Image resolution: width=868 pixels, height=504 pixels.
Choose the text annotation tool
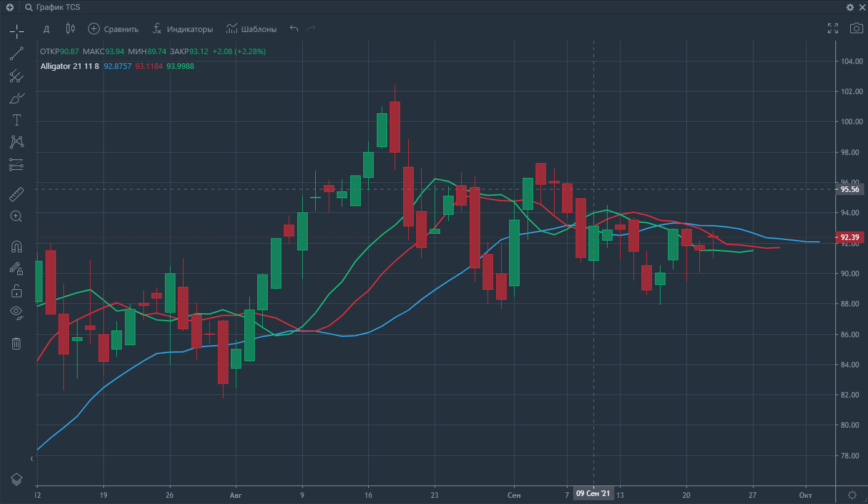click(x=17, y=120)
